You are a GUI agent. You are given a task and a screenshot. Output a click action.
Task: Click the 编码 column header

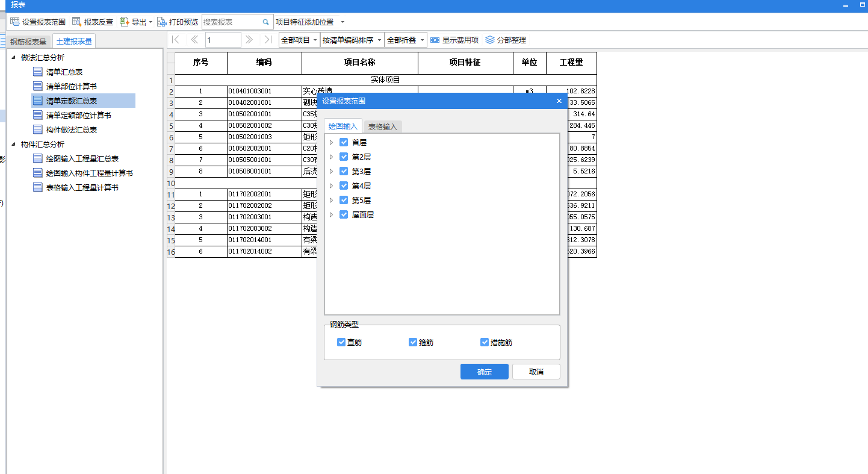click(x=264, y=63)
